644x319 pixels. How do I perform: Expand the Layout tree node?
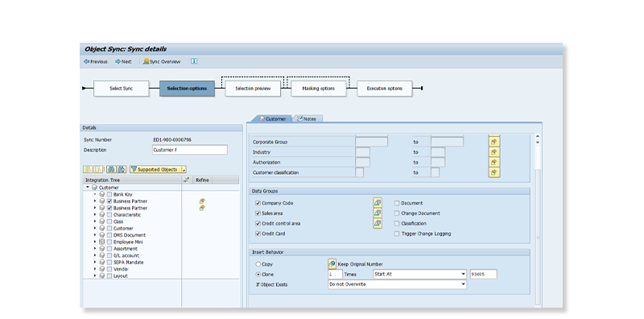tap(95, 275)
